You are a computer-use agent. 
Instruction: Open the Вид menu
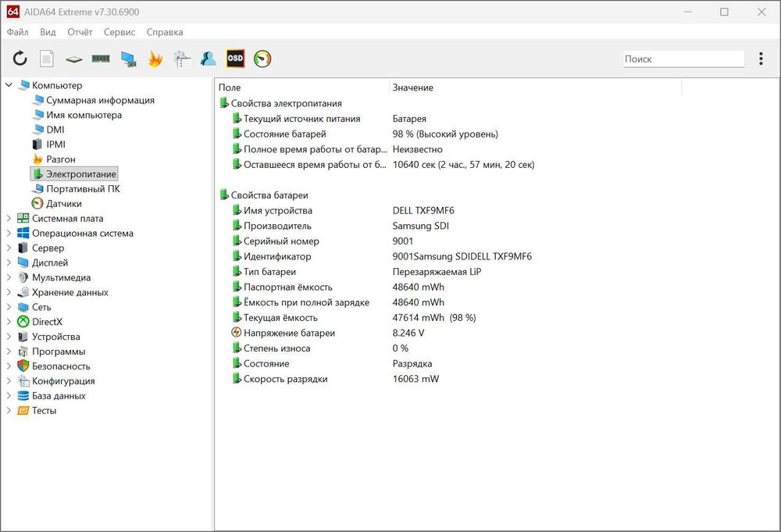(x=48, y=32)
